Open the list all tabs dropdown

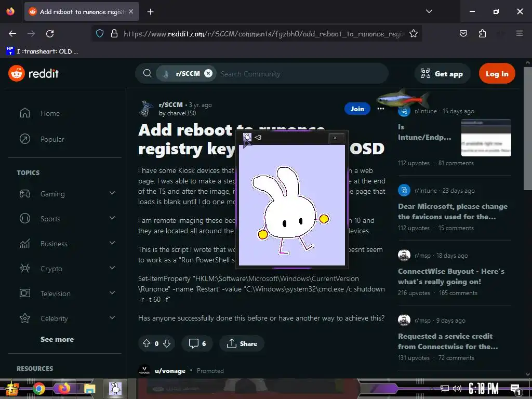tap(429, 11)
